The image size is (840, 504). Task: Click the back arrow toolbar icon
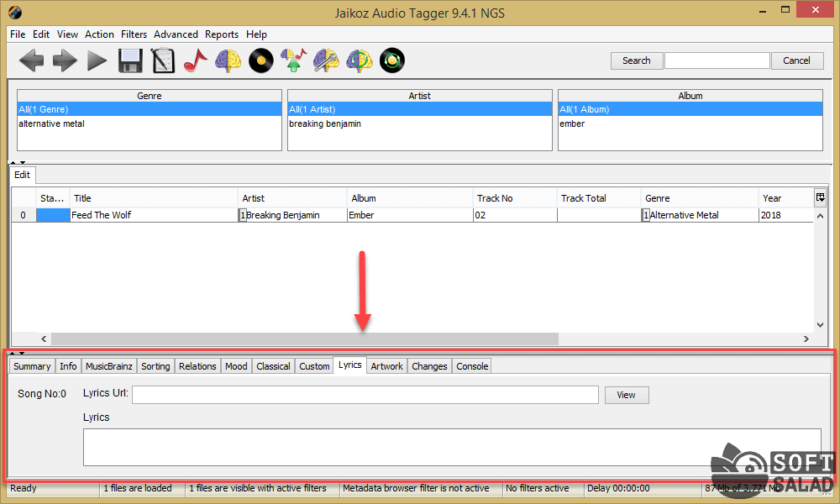point(32,60)
